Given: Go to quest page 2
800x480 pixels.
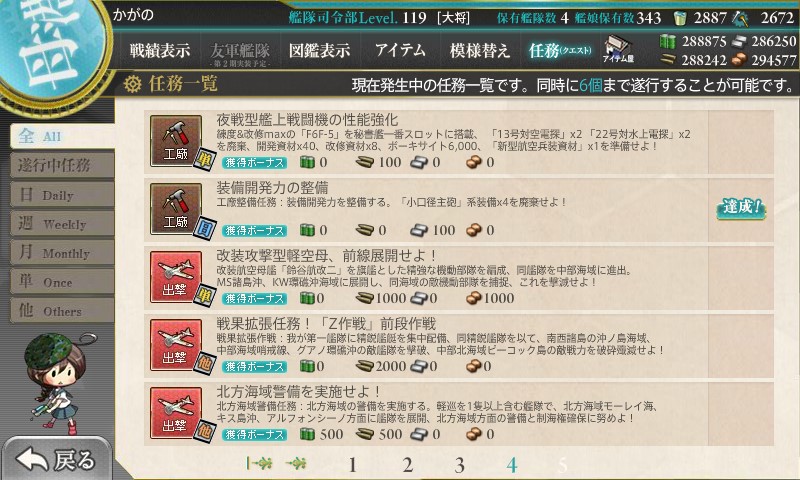Looking at the screenshot, I should click(x=407, y=465).
